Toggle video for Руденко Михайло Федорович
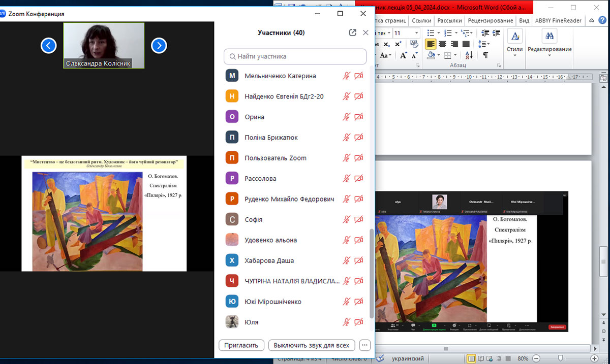The height and width of the screenshot is (364, 610). click(359, 199)
